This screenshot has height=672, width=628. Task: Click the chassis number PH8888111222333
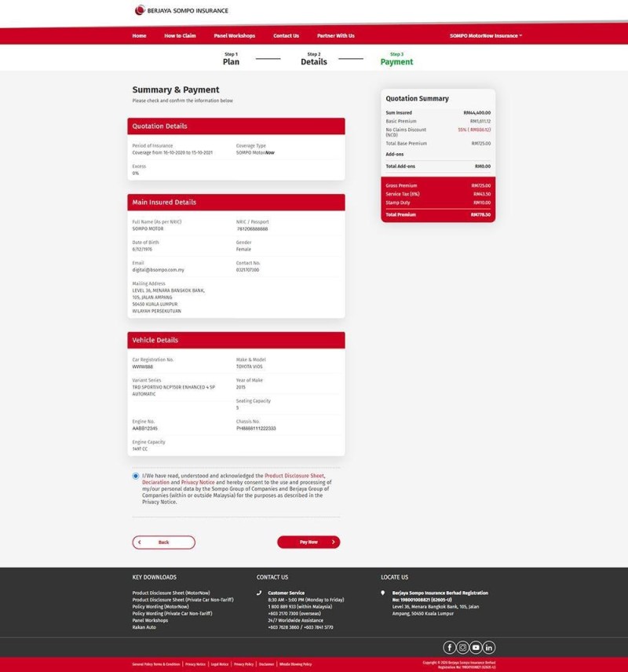256,428
